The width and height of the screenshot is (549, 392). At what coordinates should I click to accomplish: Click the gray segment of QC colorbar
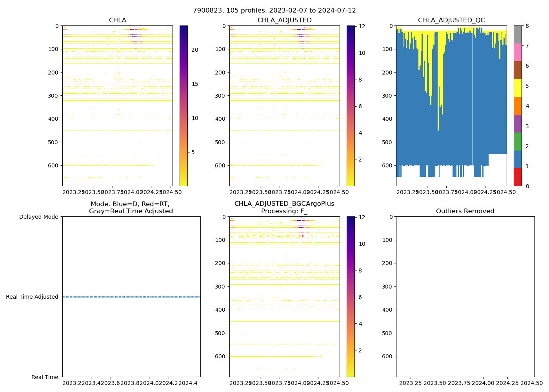tap(518, 34)
